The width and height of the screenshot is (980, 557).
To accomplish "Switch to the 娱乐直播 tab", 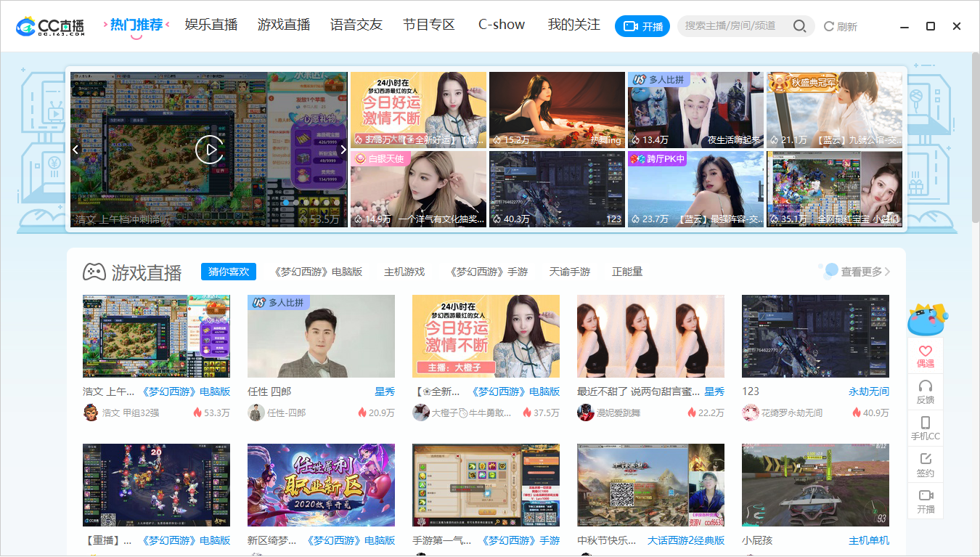I will (x=211, y=24).
